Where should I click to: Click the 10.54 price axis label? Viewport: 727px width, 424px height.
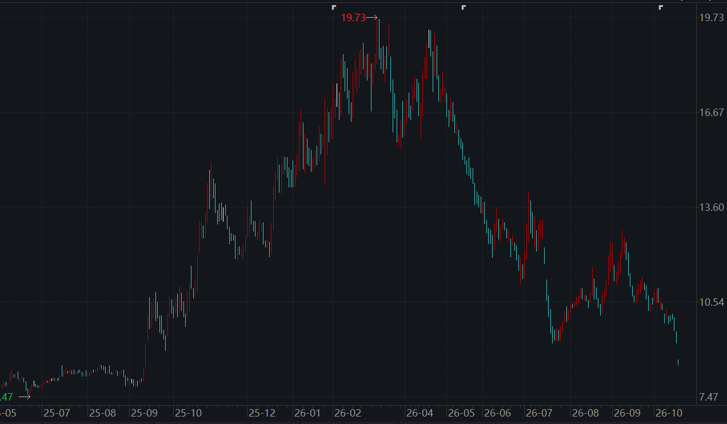pos(711,302)
